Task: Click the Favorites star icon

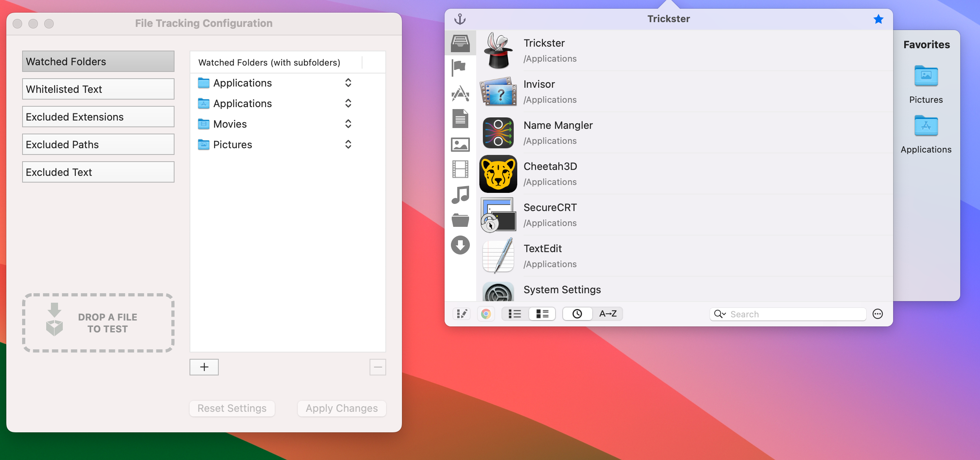Action: pos(878,19)
